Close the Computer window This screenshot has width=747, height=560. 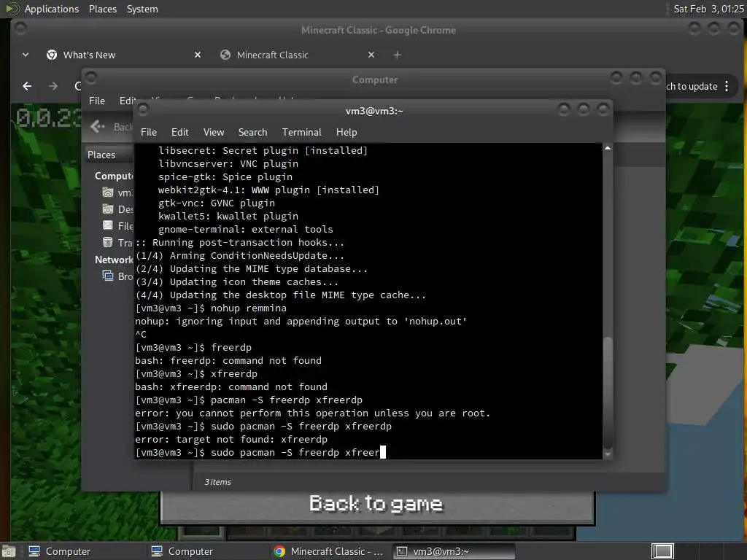[x=656, y=77]
